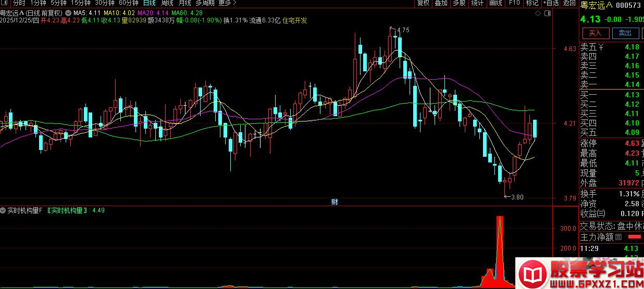Click the 住宅开发 sector label
Viewport: 644px width, 289px height.
[295, 21]
